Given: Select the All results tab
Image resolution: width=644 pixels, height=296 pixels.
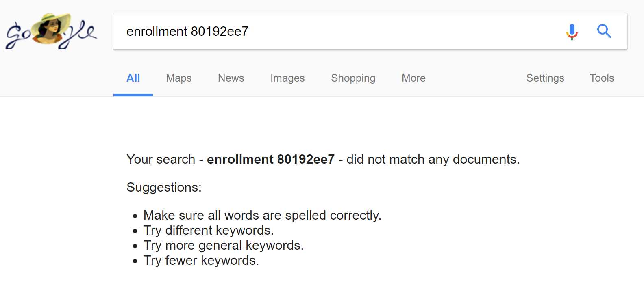Looking at the screenshot, I should click(x=133, y=78).
